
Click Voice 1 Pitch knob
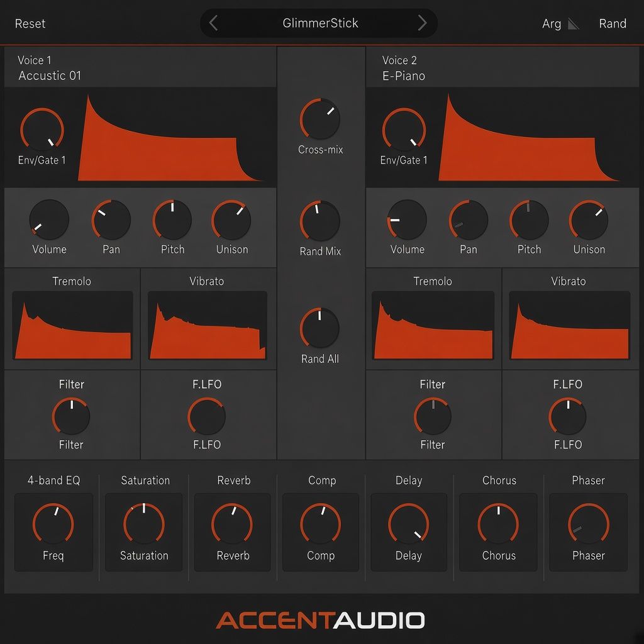tap(172, 219)
